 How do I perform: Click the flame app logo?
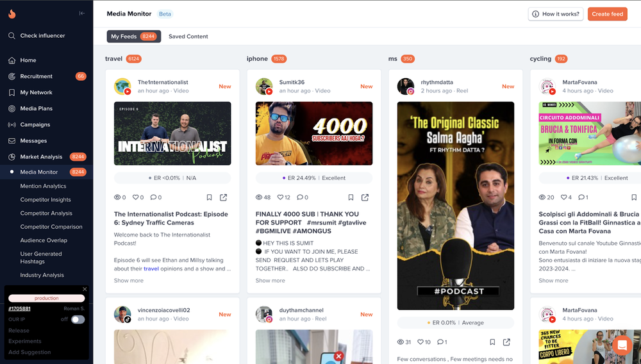(12, 13)
